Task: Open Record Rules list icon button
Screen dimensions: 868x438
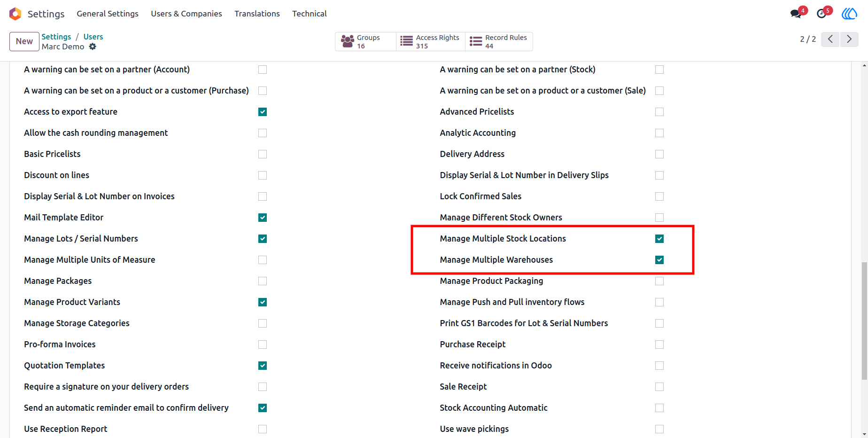Action: pos(499,41)
